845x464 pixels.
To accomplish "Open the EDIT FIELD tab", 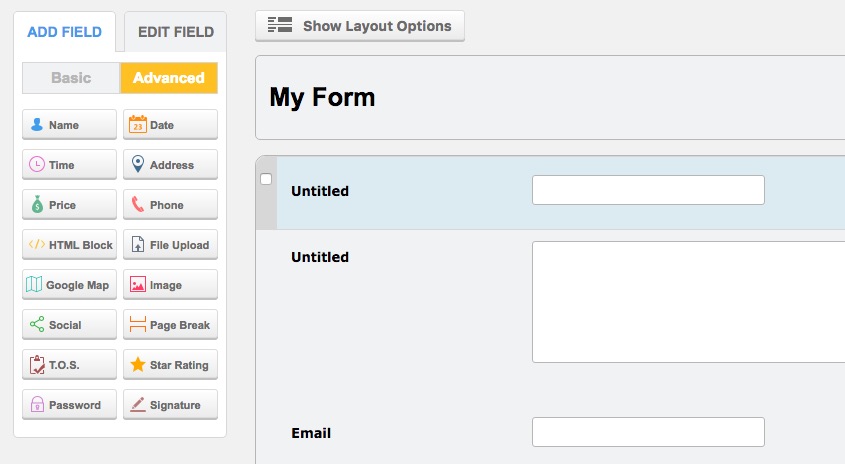I will [175, 32].
